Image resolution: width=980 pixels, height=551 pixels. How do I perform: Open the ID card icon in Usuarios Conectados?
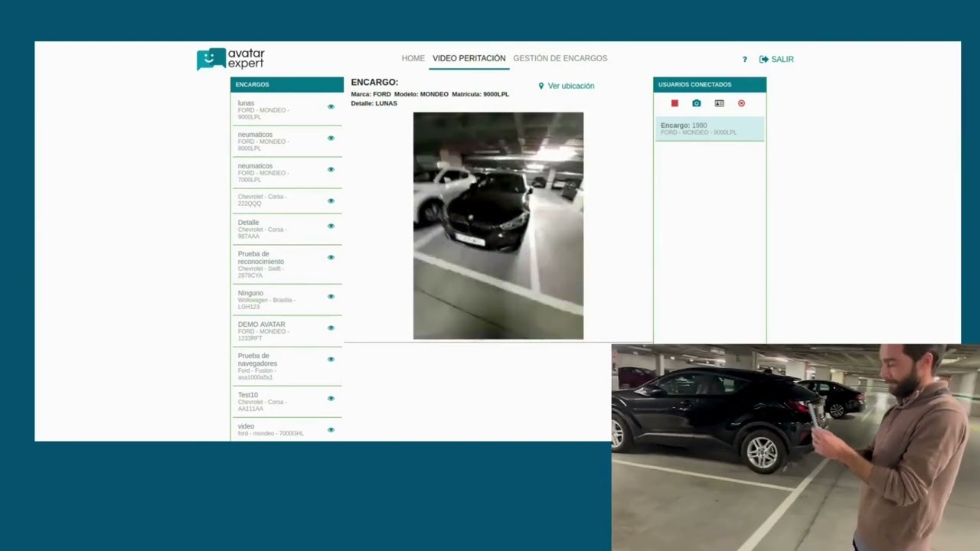719,103
